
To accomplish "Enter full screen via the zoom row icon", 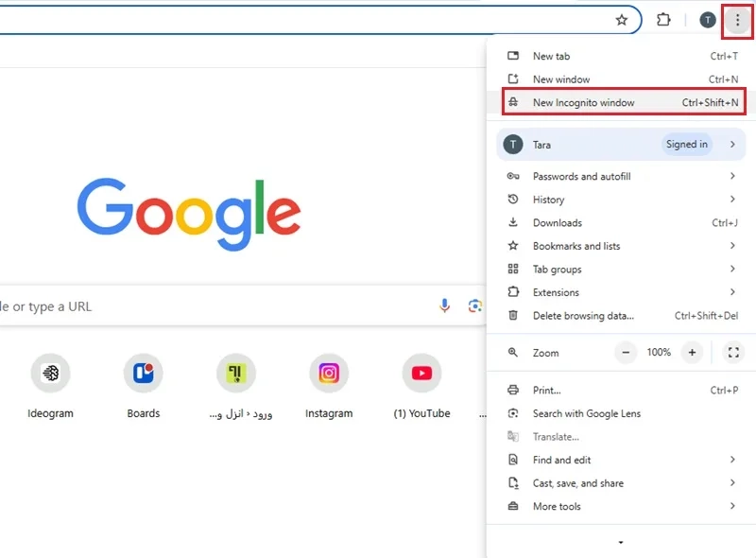I will (733, 352).
